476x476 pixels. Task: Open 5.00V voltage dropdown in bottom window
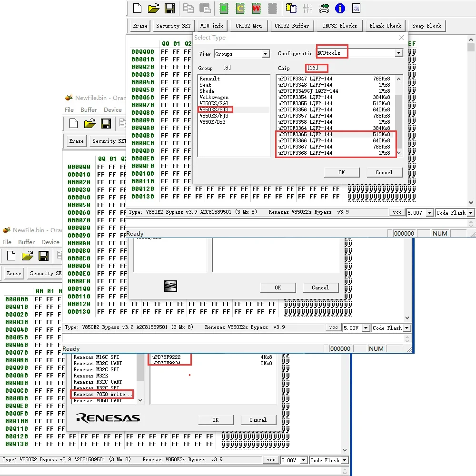pyautogui.click(x=303, y=460)
